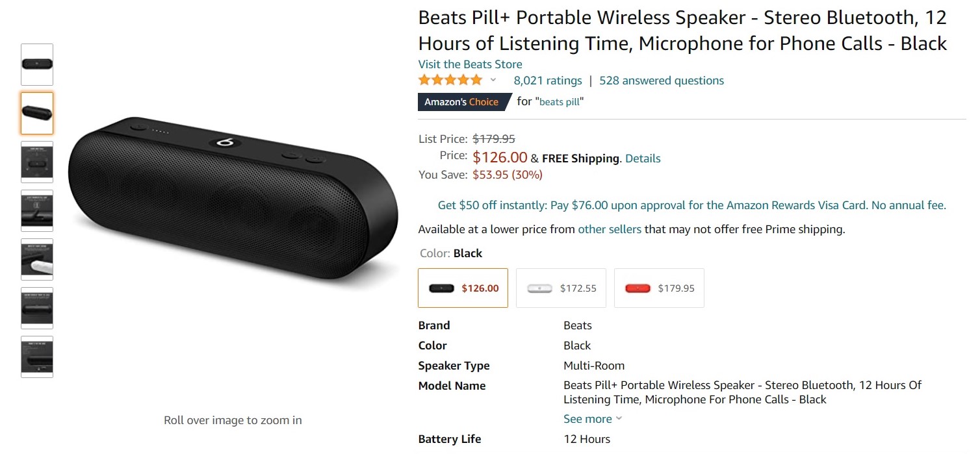Choose the Black color option at $126.00

pyautogui.click(x=463, y=288)
